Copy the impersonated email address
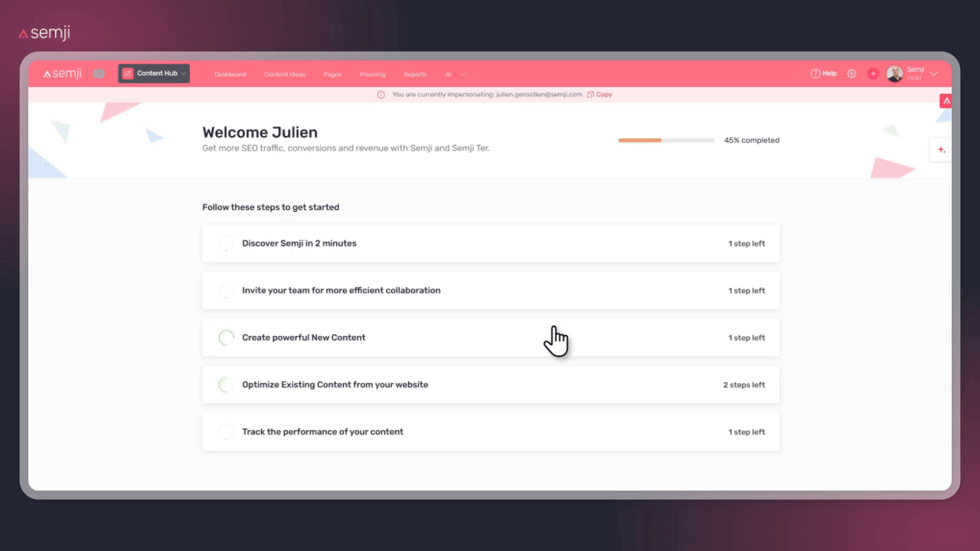This screenshot has height=551, width=980. [x=599, y=95]
